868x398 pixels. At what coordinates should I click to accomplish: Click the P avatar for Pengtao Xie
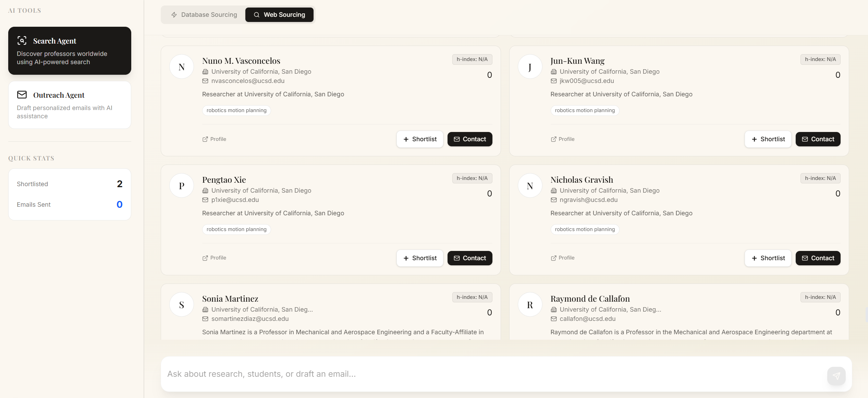click(x=182, y=186)
